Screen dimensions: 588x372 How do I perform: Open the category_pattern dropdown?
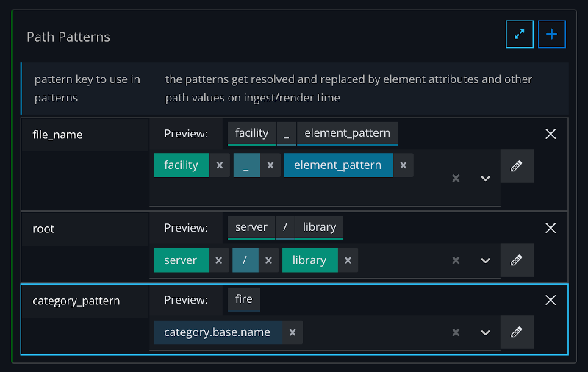coord(485,332)
